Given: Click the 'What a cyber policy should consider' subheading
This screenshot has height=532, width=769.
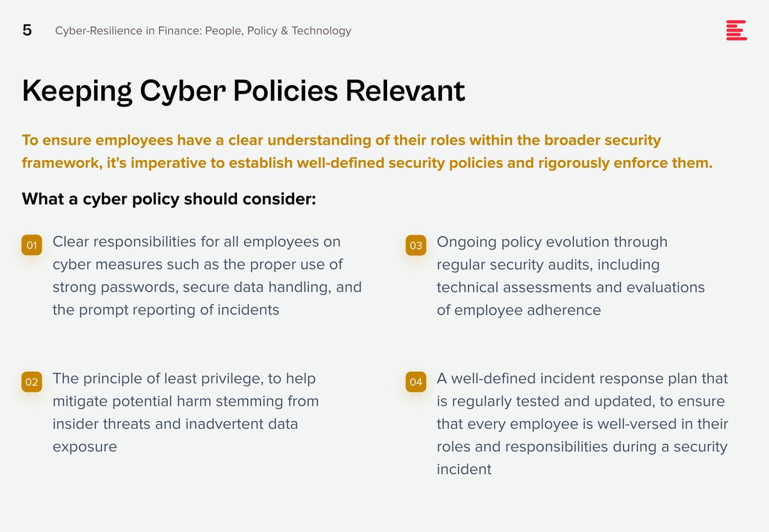Looking at the screenshot, I should click(169, 199).
